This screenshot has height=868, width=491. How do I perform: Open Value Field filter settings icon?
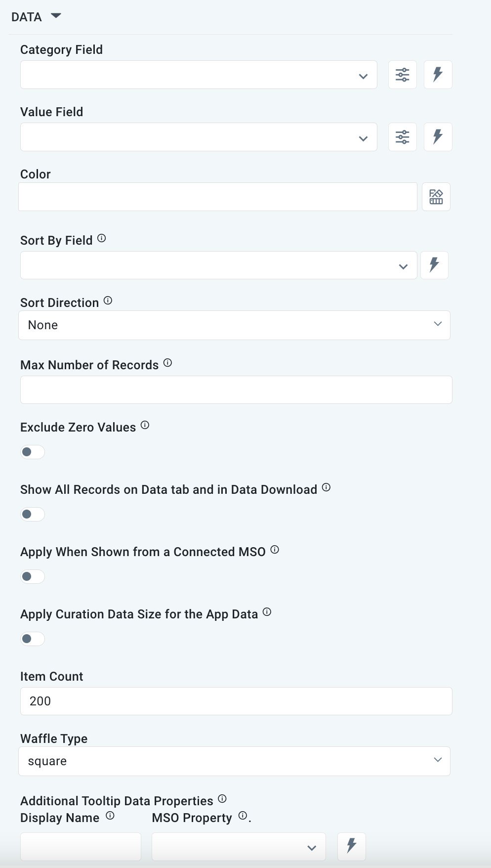point(403,137)
